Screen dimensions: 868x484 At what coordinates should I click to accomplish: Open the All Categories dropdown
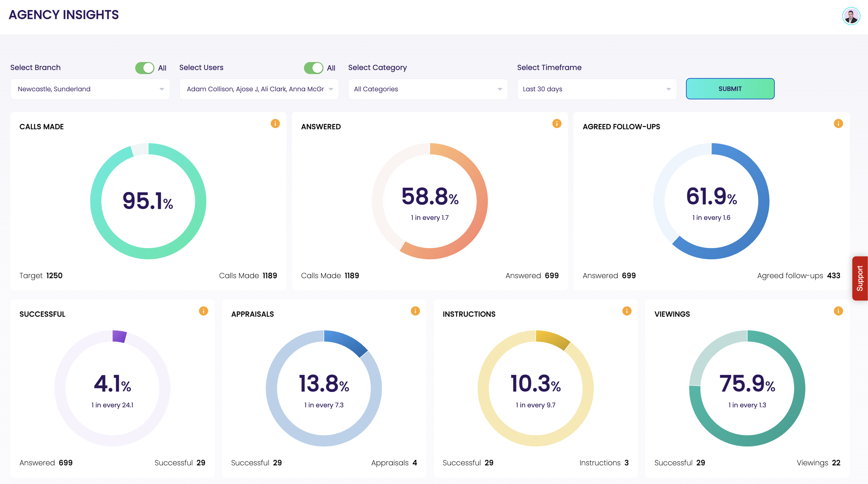pos(428,89)
